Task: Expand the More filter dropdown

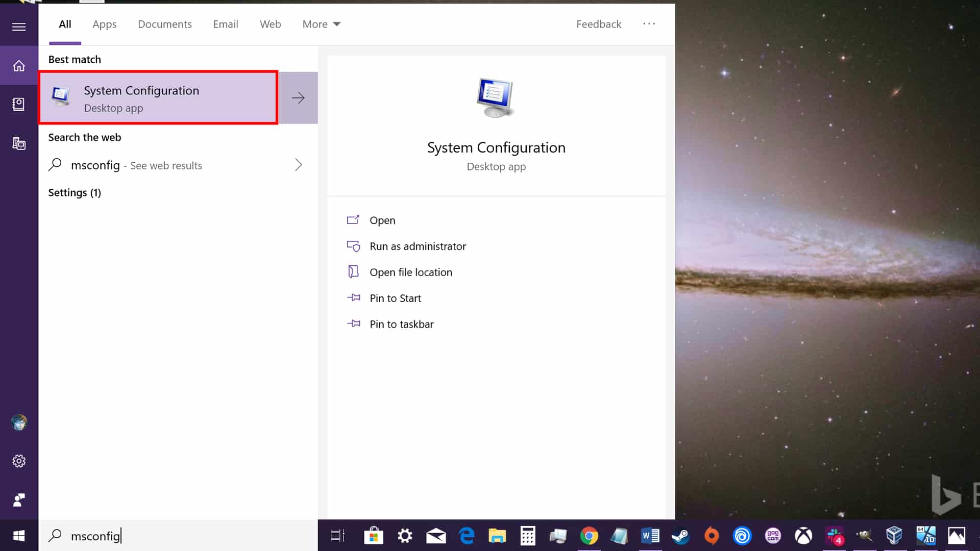Action: tap(321, 24)
